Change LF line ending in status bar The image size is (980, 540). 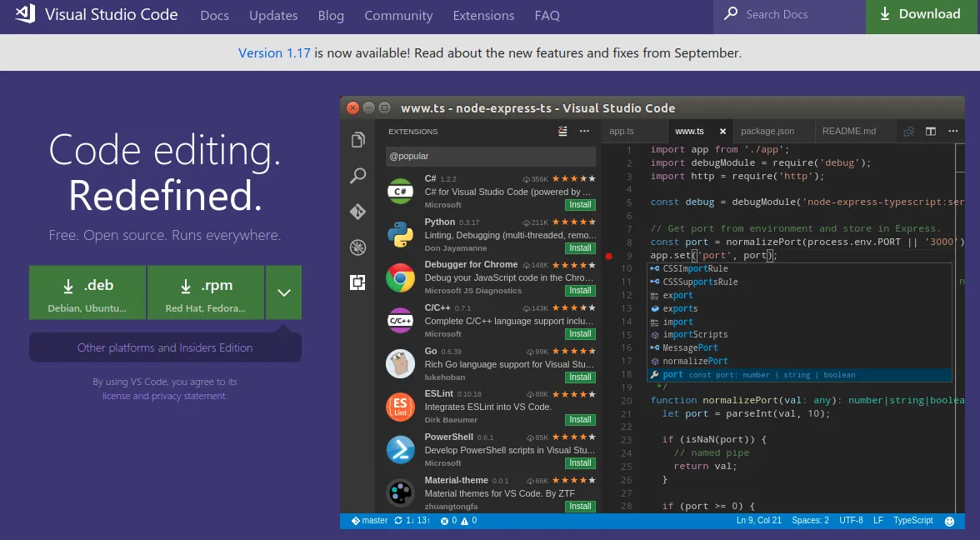(878, 521)
